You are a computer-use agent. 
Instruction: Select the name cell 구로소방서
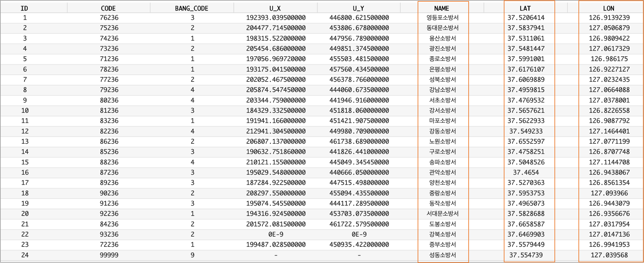[443, 151]
